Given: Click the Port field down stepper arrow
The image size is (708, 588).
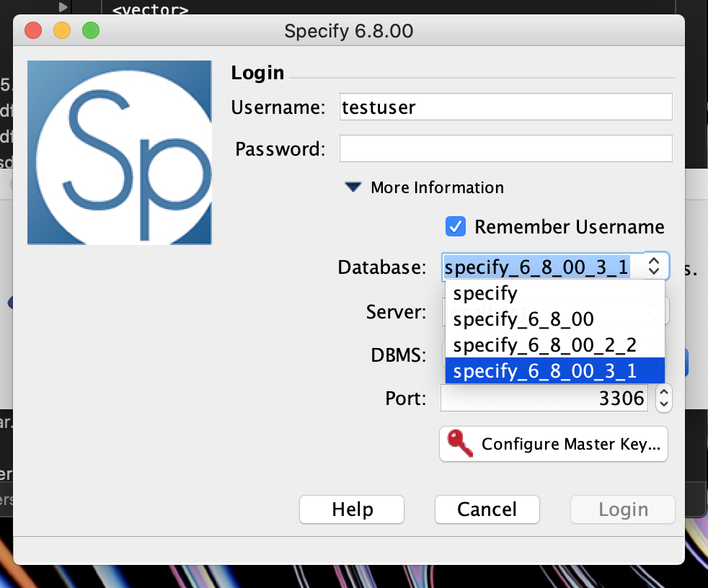Looking at the screenshot, I should click(x=663, y=403).
